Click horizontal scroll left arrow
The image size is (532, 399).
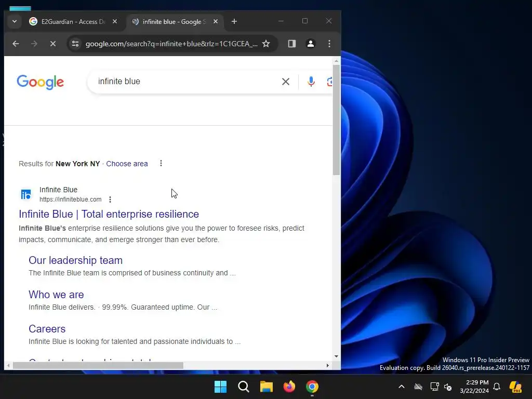[8, 365]
